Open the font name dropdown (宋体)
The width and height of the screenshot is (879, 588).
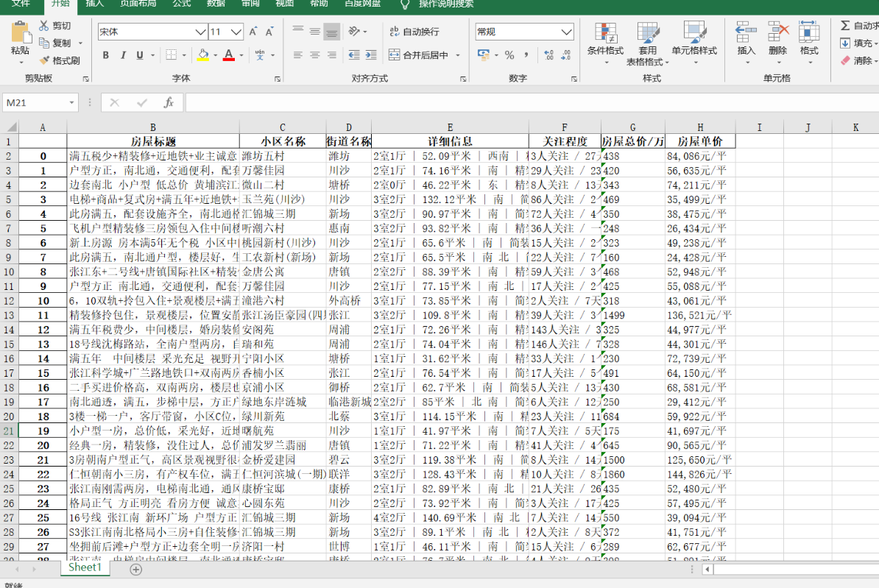click(x=200, y=32)
